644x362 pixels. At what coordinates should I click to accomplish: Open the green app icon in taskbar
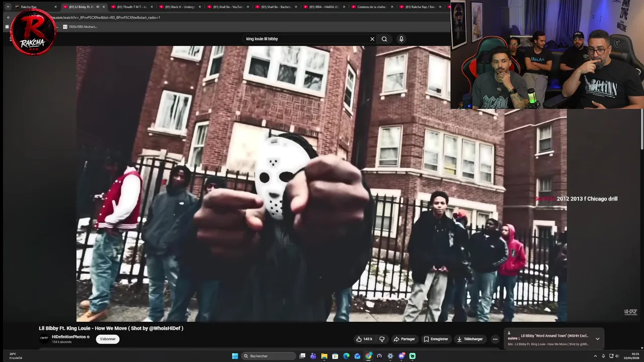(x=413, y=356)
